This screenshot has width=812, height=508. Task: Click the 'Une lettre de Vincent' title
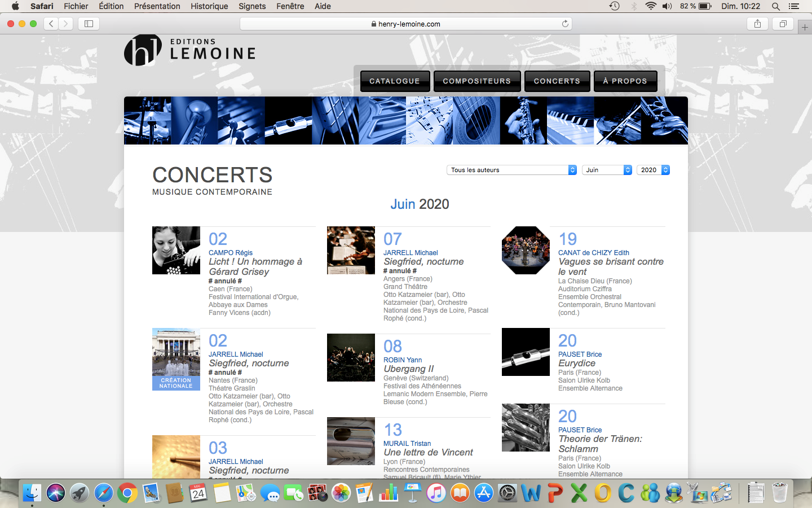429,453
